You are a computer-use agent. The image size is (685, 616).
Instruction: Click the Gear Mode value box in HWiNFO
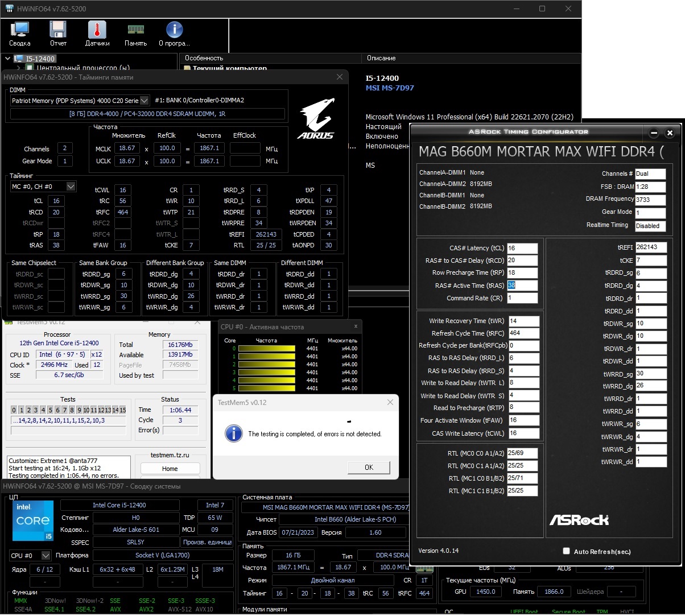coord(64,161)
